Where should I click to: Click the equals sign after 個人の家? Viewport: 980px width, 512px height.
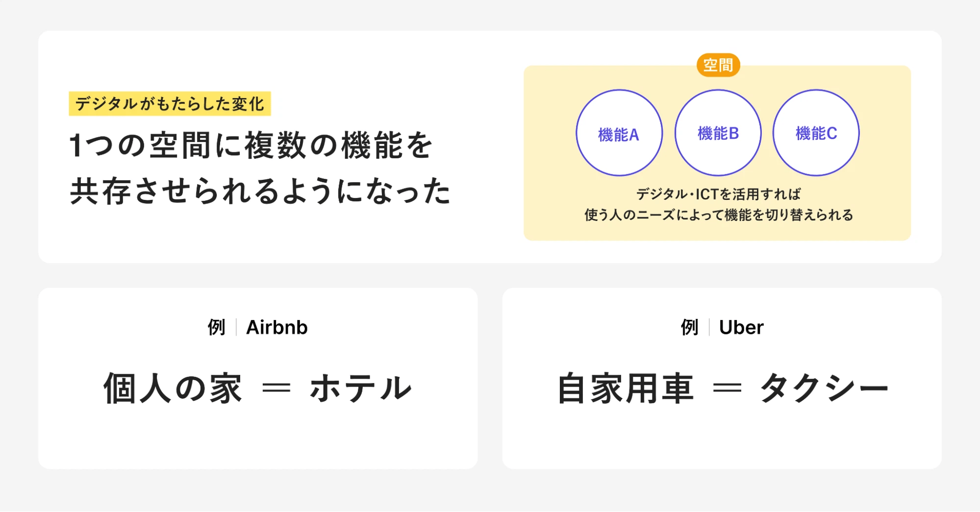point(276,389)
